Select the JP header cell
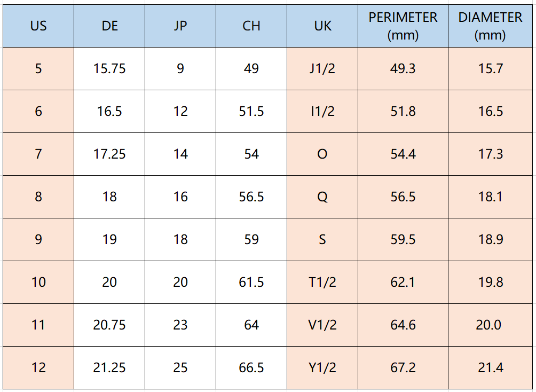Viewport: 536px width, 392px height. point(180,26)
